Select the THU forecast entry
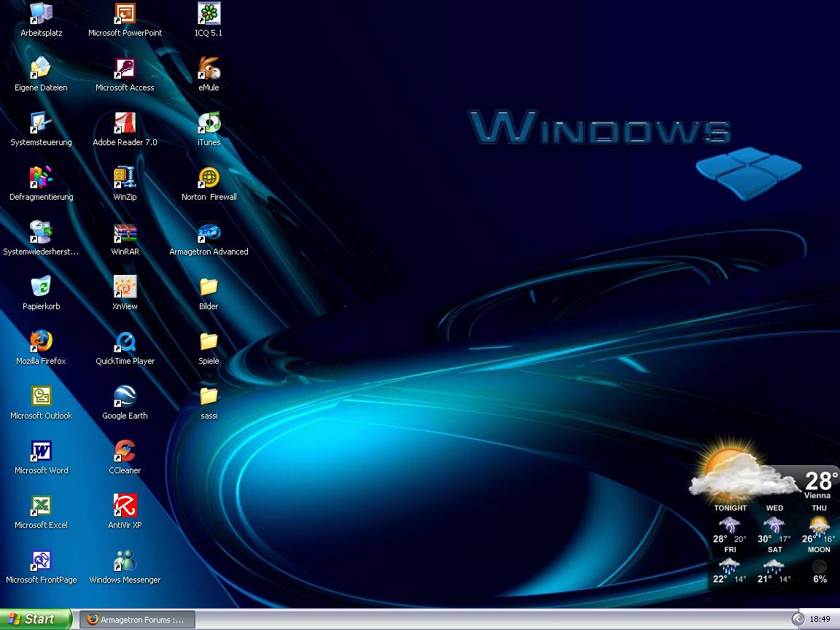Image resolution: width=840 pixels, height=630 pixels. point(819,524)
